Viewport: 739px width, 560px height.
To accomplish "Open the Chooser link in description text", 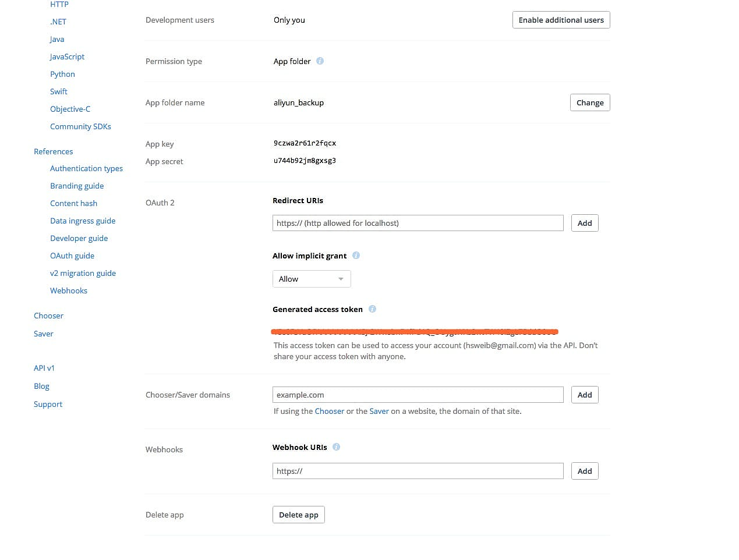I will (330, 411).
